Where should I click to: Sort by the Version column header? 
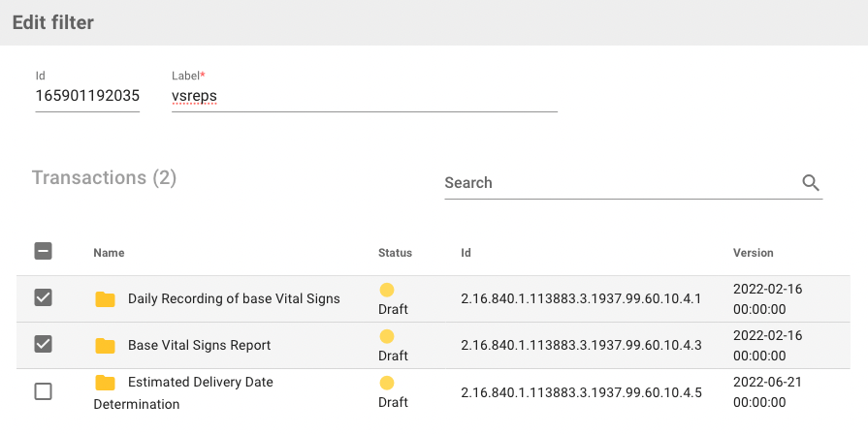[x=753, y=253]
